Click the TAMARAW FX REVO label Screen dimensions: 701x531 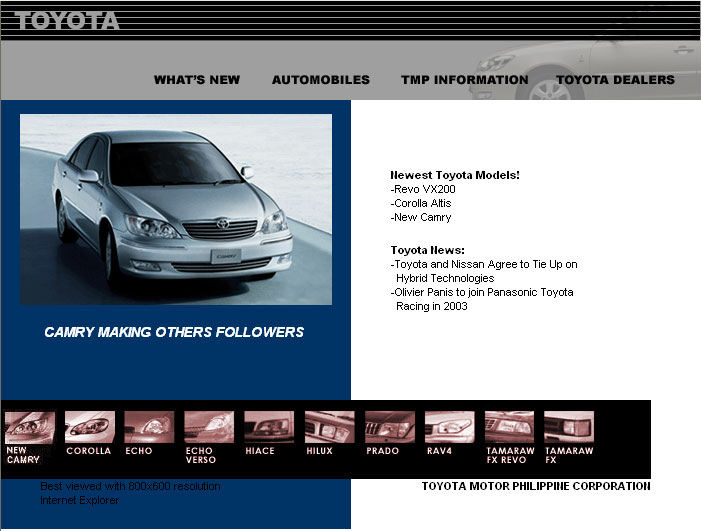[x=510, y=455]
